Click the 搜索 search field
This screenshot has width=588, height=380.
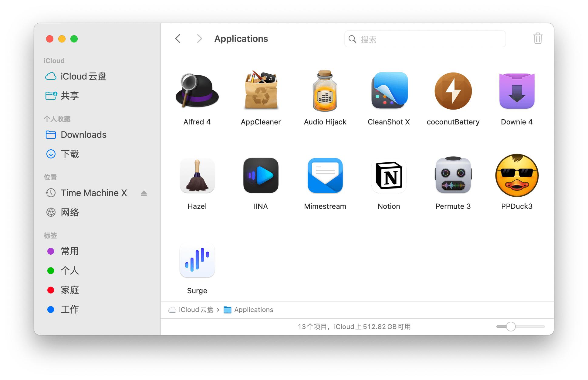point(425,39)
